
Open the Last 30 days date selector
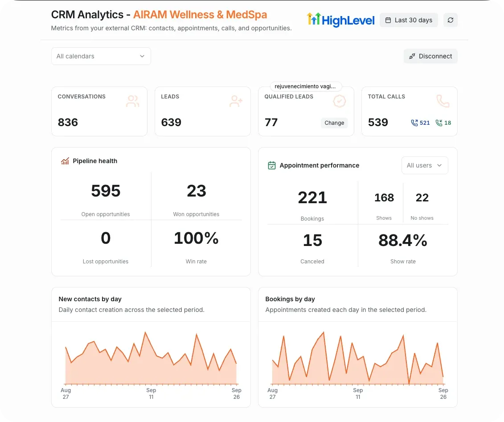point(409,20)
